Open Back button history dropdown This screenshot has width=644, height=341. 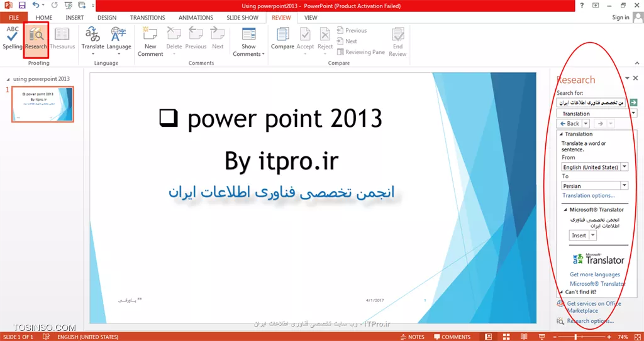tap(586, 124)
